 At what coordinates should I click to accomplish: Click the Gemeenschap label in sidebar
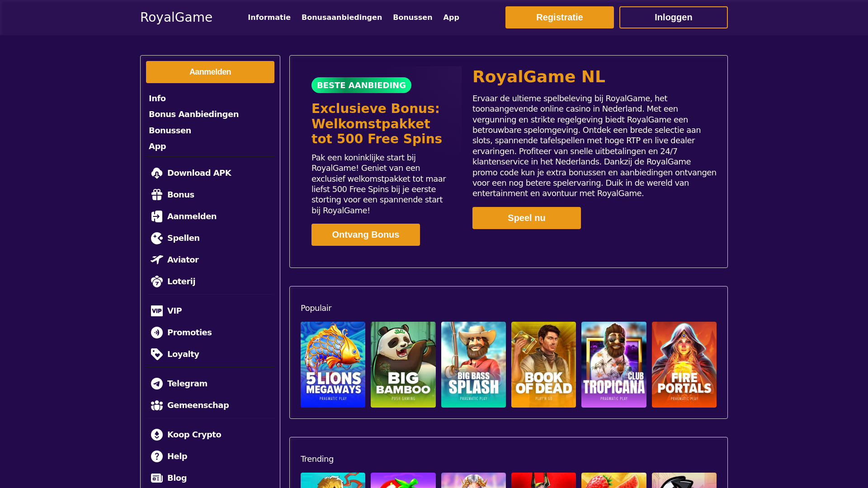tap(198, 405)
